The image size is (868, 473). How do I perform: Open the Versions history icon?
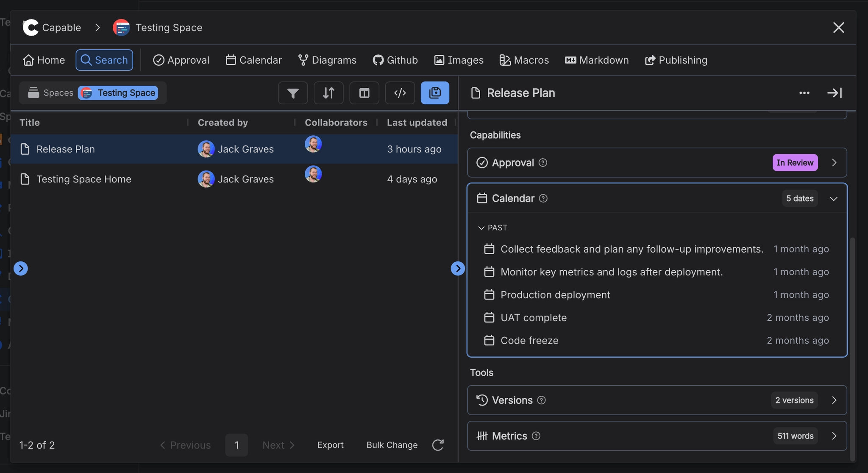[x=482, y=400]
